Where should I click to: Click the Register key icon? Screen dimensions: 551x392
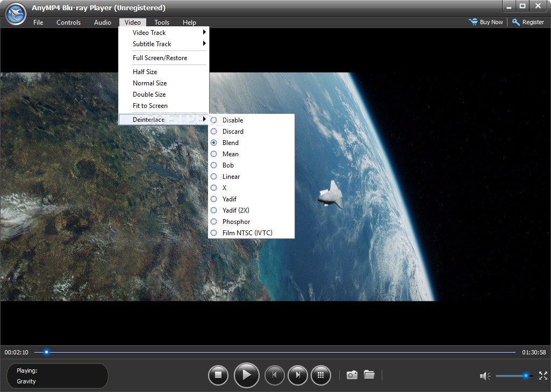point(516,22)
